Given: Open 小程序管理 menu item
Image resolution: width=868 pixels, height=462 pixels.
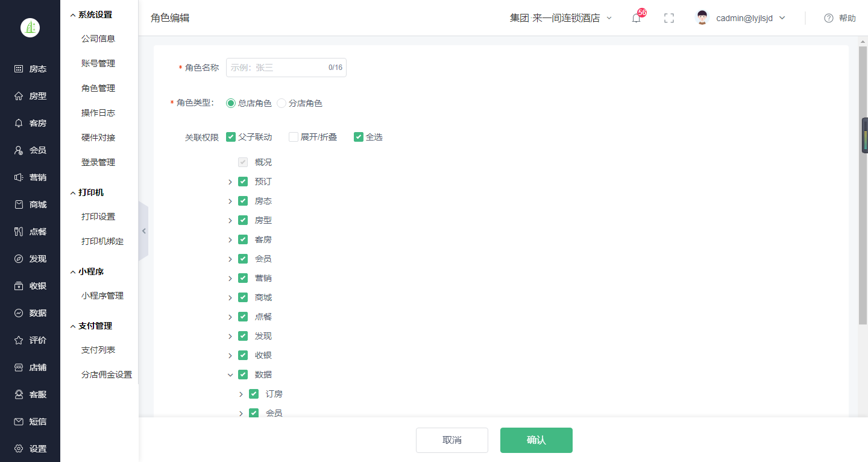Looking at the screenshot, I should (102, 296).
